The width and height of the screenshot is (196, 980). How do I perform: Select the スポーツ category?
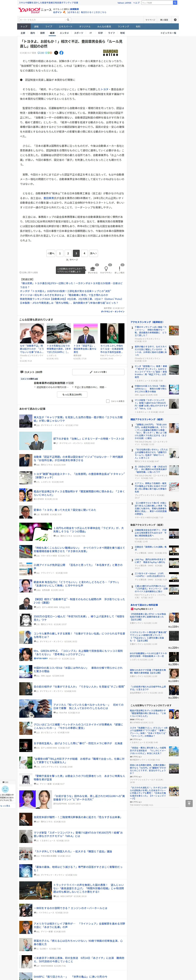click(x=78, y=33)
